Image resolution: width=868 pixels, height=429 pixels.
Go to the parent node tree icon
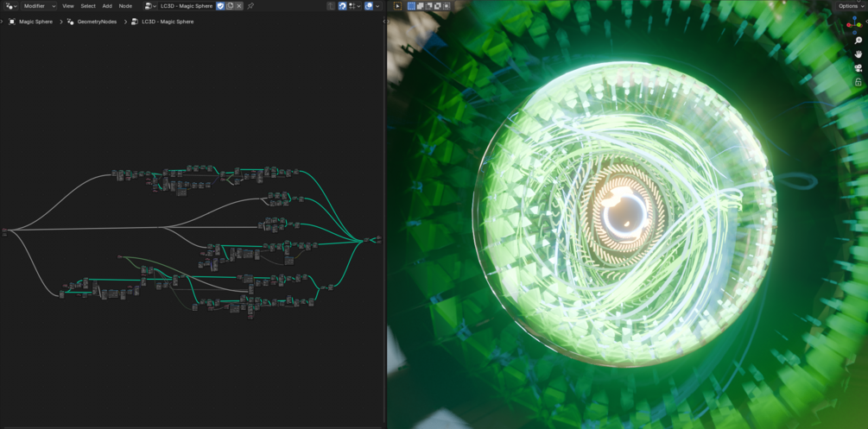[x=331, y=5]
